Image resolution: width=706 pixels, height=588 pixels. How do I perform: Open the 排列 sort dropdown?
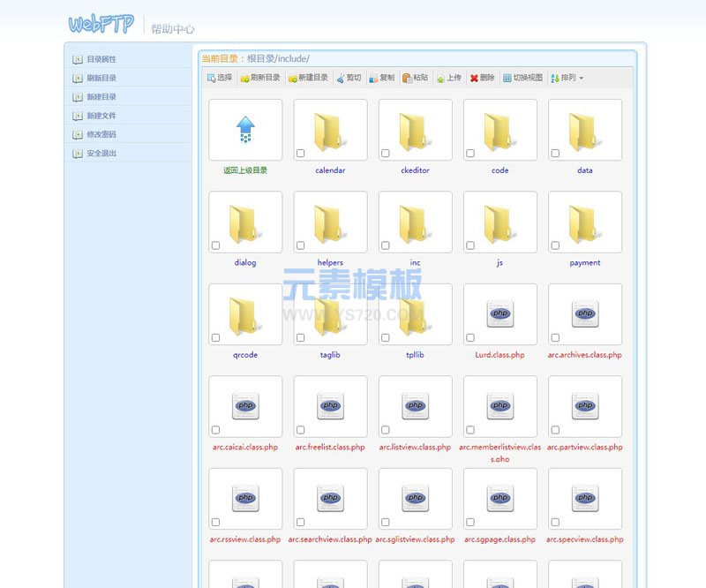[x=567, y=78]
